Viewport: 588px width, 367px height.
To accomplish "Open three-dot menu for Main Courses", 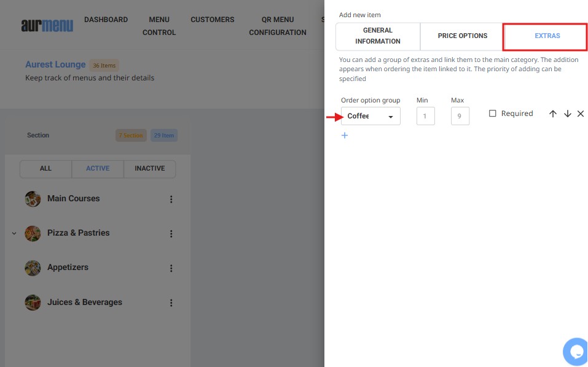I will click(171, 199).
